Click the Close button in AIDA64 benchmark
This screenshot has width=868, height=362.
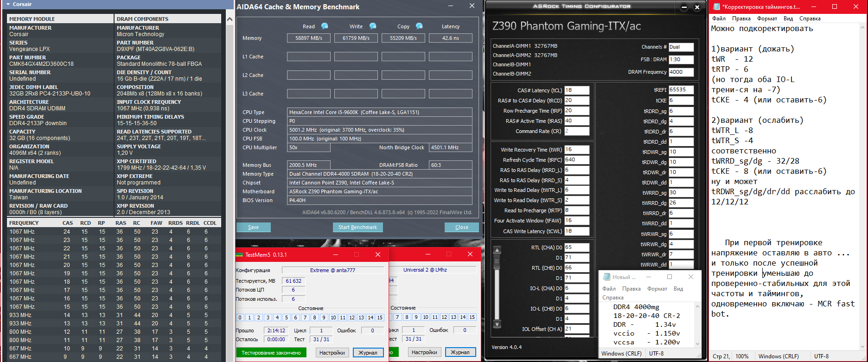click(462, 227)
